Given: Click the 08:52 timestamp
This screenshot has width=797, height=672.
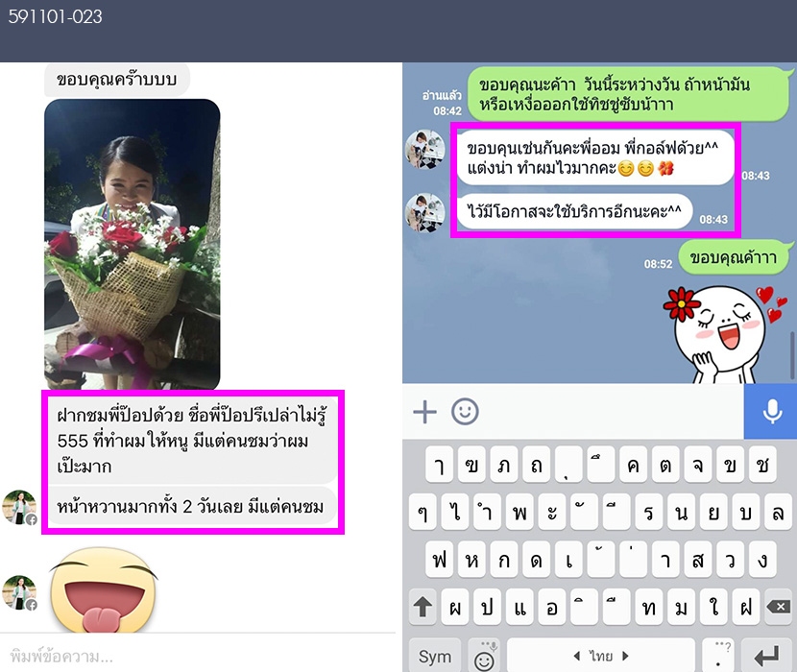Looking at the screenshot, I should (658, 264).
